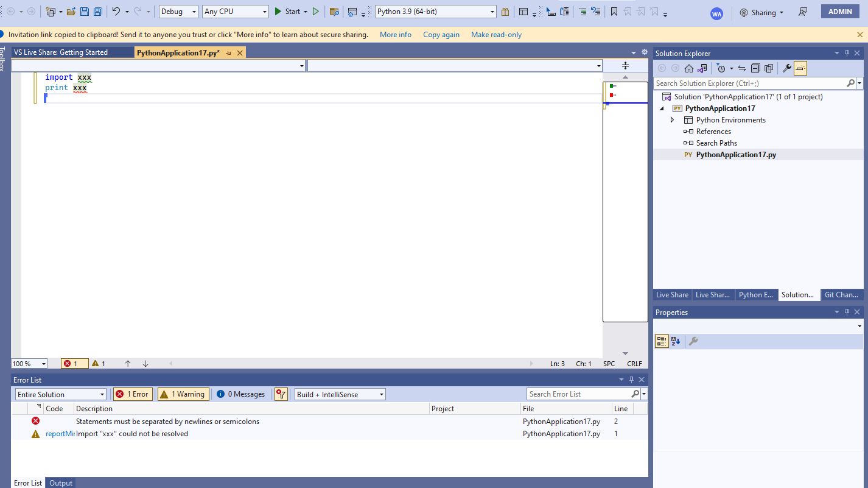Click the New Project toolbar icon
The height and width of the screenshot is (488, 868).
click(x=51, y=12)
